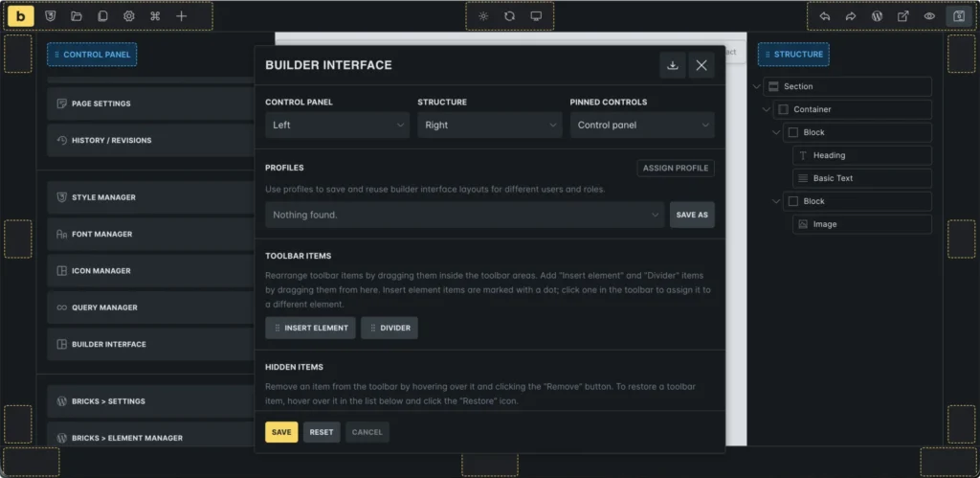Screen dimensions: 980x478
Task: Open the Pinned Controls dropdown
Action: [x=642, y=125]
